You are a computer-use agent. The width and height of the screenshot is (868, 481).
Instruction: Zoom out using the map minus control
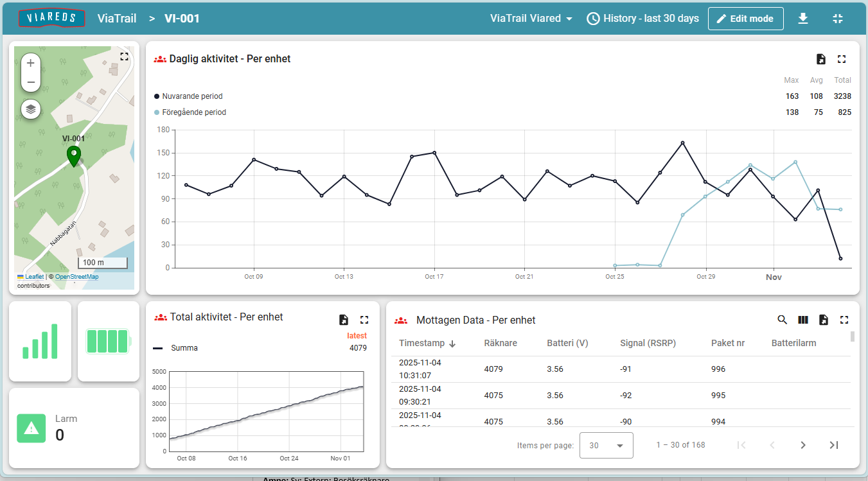pyautogui.click(x=30, y=82)
